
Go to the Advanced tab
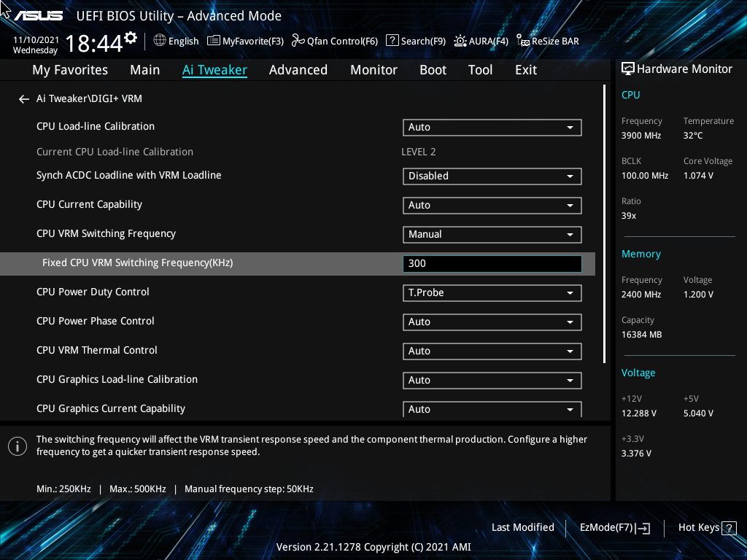coord(298,70)
